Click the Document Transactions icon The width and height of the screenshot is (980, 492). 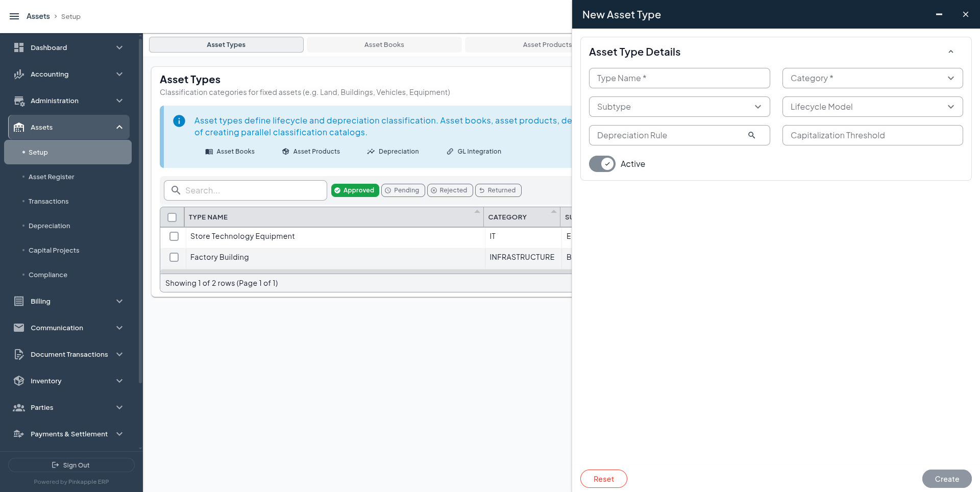(19, 354)
